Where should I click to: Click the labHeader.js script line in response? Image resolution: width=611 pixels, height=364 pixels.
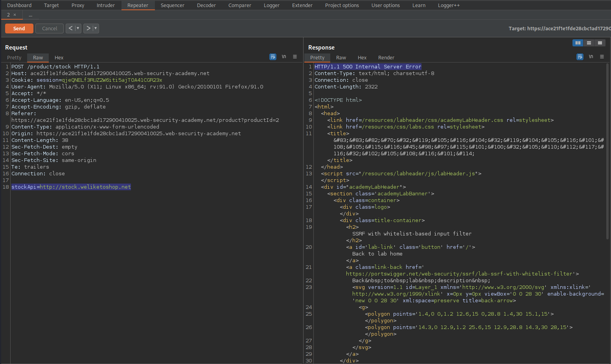click(401, 173)
